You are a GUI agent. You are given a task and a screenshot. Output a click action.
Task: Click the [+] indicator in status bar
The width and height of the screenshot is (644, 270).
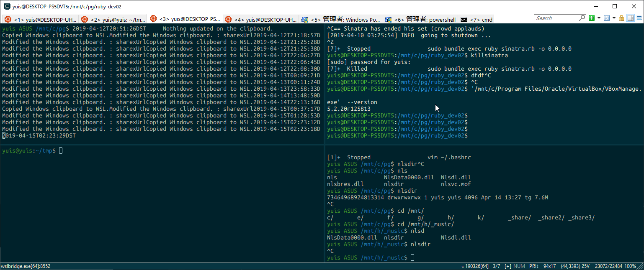[507, 266]
